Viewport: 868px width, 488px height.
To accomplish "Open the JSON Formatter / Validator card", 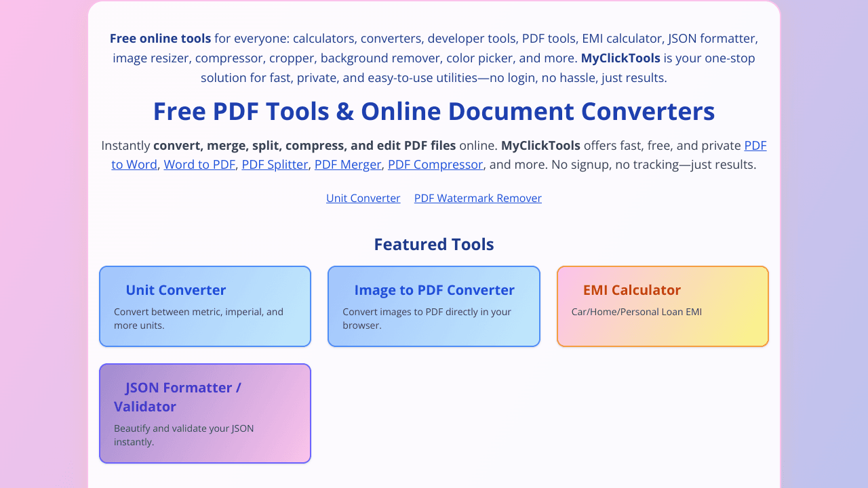I will tap(205, 413).
